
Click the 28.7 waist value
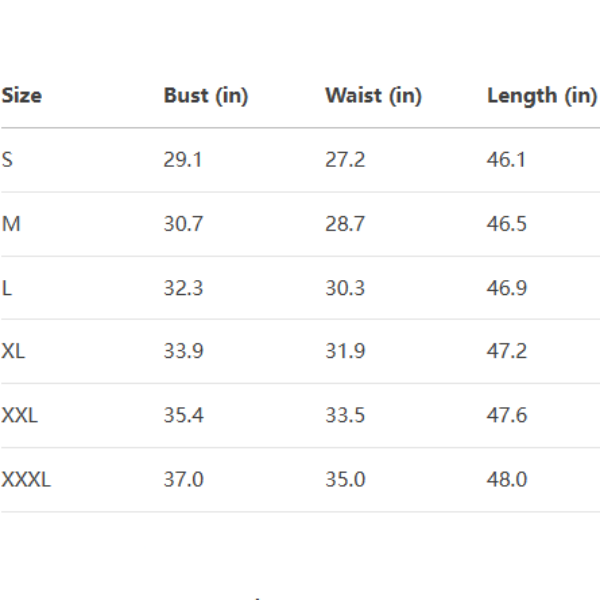pyautogui.click(x=345, y=224)
